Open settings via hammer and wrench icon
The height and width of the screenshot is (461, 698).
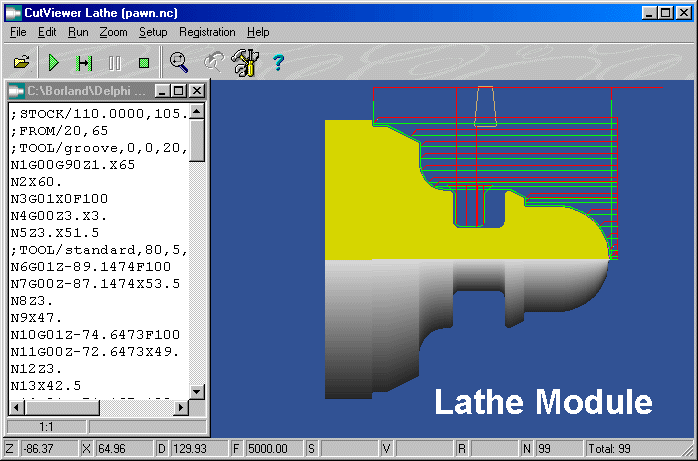[245, 63]
